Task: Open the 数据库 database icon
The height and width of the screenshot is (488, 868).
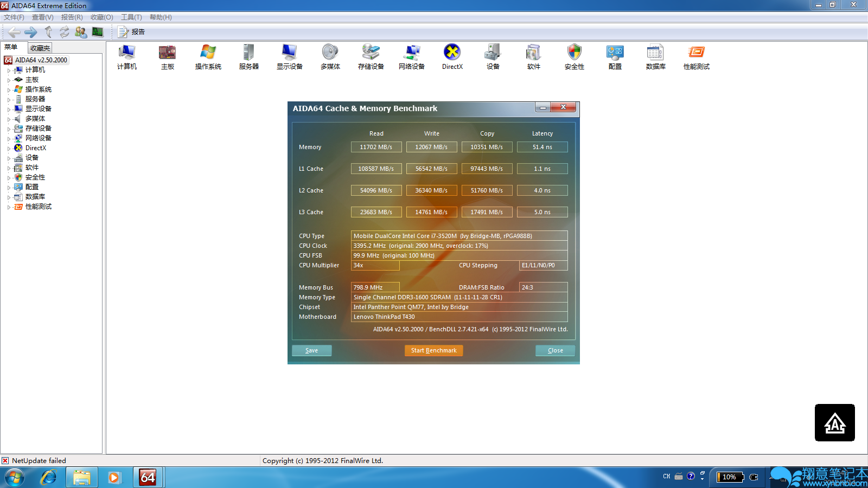Action: coord(656,57)
